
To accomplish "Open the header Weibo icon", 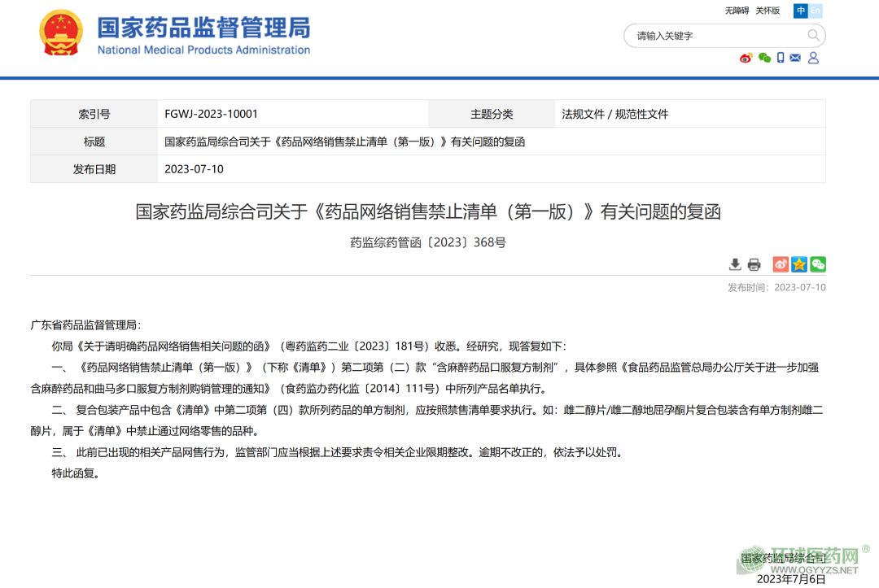I will click(746, 58).
